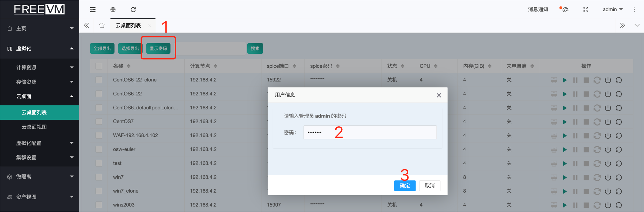Reset the CentOS6_22_clone VM

pyautogui.click(x=619, y=80)
